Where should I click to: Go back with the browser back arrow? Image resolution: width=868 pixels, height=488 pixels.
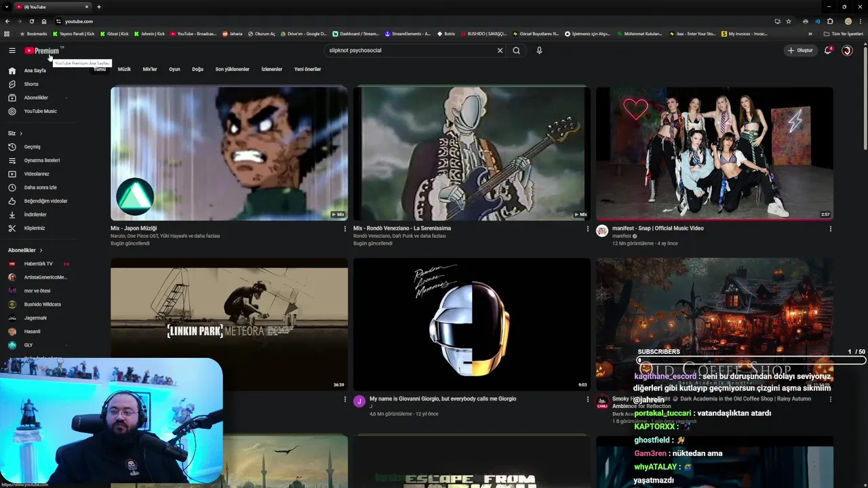click(x=7, y=21)
